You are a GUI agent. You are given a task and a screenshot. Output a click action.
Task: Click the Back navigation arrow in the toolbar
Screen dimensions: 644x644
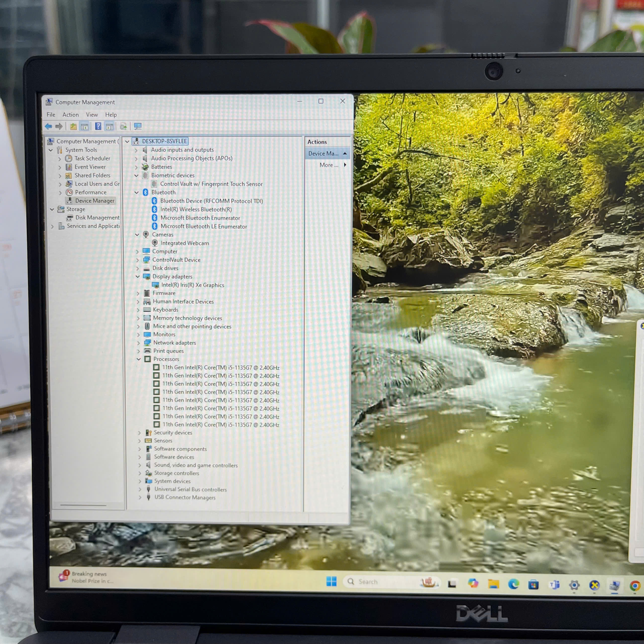[x=49, y=127]
